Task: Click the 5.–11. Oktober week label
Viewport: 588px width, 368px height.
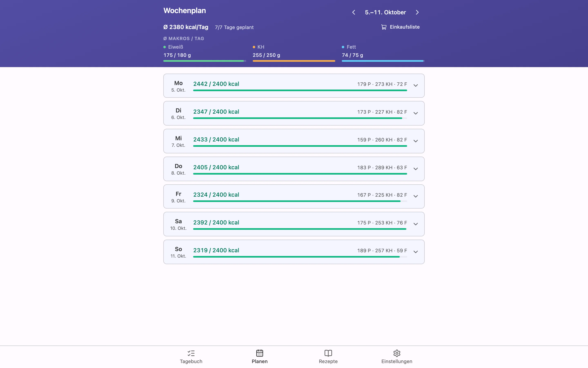Action: (385, 12)
